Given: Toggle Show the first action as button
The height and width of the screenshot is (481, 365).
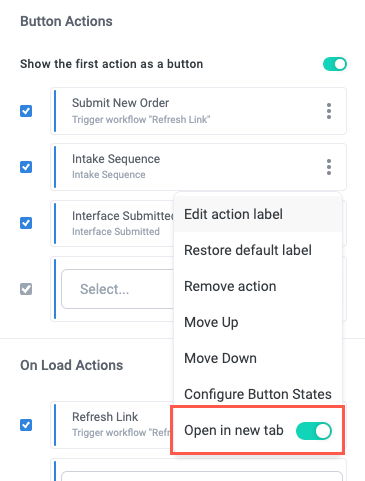Looking at the screenshot, I should tap(335, 64).
